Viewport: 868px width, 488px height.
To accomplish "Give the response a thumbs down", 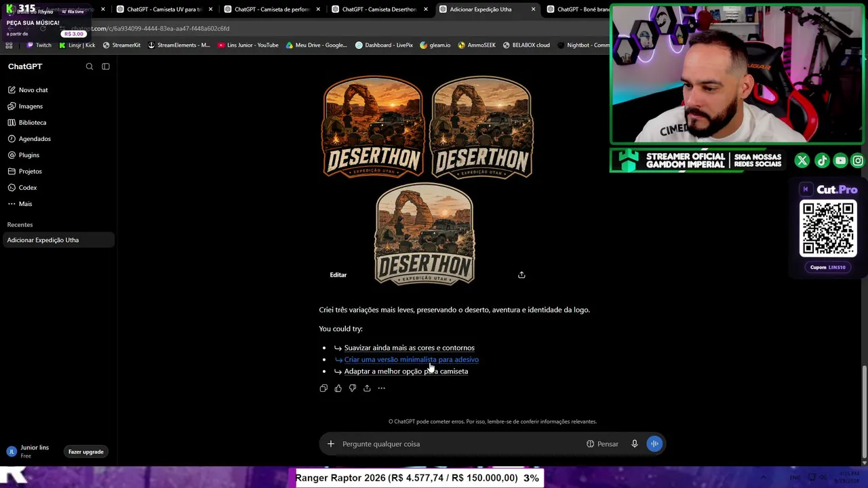I will click(353, 388).
